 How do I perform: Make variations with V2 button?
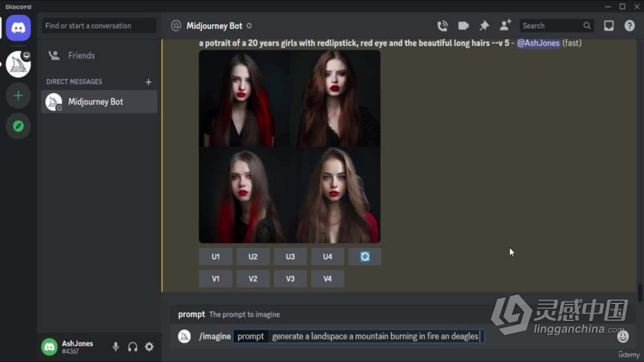[x=253, y=279]
